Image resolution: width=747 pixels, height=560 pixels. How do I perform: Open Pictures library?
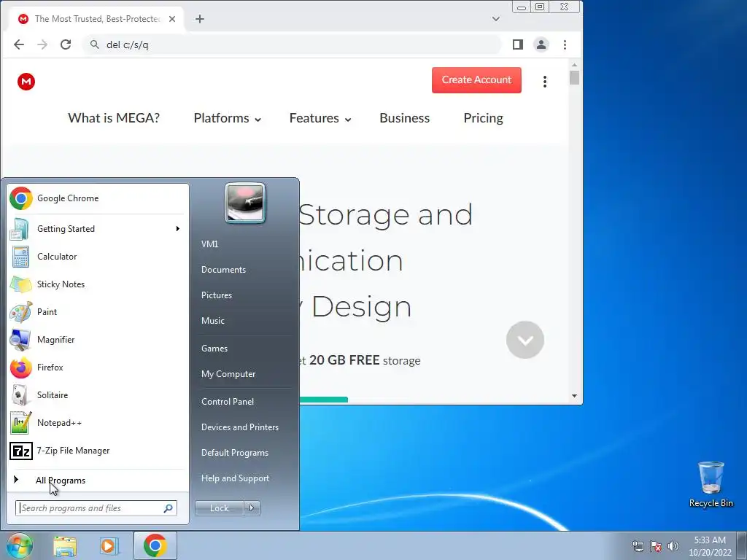(x=217, y=295)
